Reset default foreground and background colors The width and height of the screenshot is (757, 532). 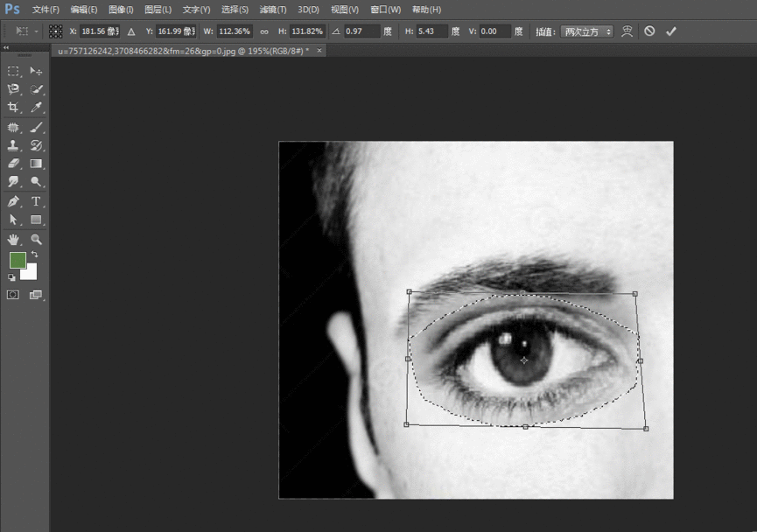click(x=11, y=277)
